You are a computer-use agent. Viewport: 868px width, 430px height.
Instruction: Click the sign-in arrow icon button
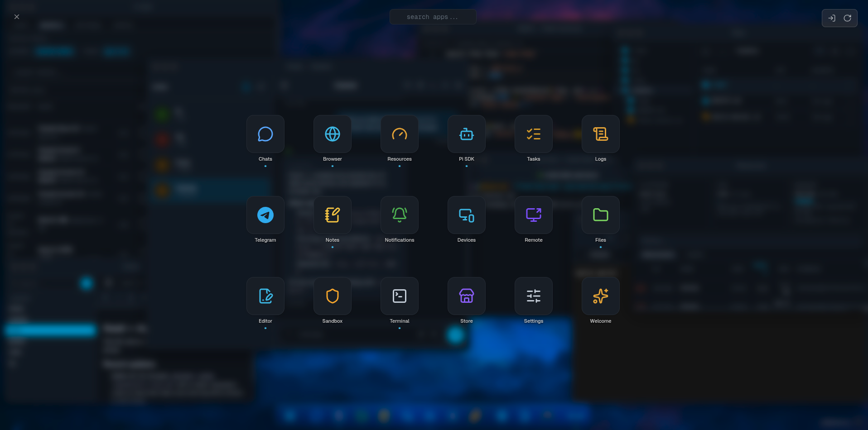point(832,18)
